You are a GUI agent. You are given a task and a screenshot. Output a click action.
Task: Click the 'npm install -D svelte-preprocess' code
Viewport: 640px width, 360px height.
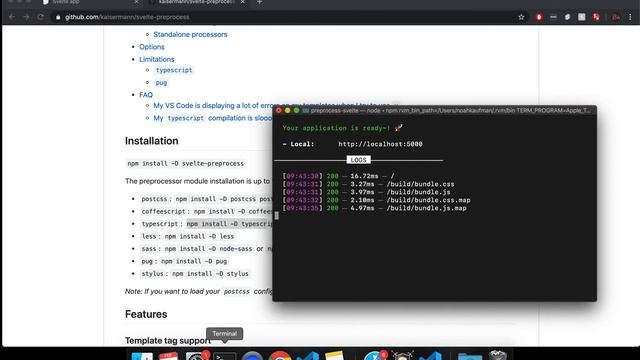(x=186, y=163)
